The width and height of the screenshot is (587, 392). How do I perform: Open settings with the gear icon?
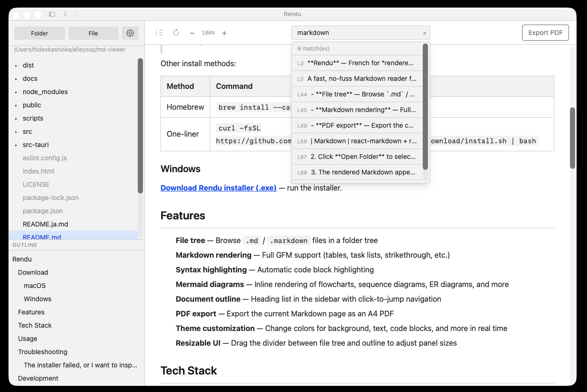[130, 33]
